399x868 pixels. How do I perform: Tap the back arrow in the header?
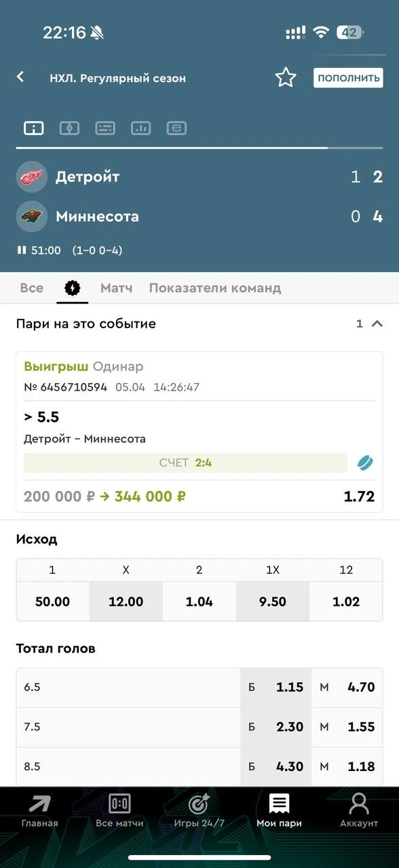point(20,77)
